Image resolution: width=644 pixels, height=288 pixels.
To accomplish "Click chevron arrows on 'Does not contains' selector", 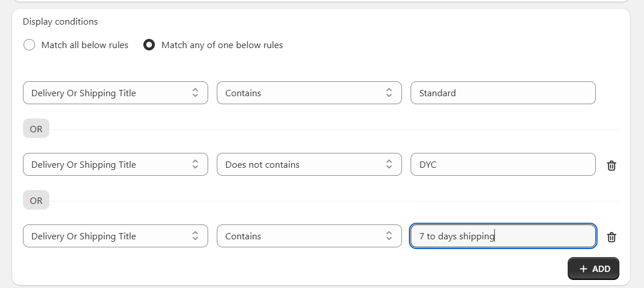I will click(x=389, y=164).
